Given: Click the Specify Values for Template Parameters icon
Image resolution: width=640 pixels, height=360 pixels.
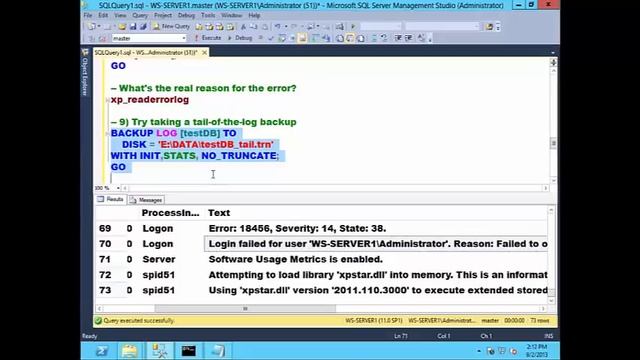Looking at the screenshot, I should pos(421,38).
